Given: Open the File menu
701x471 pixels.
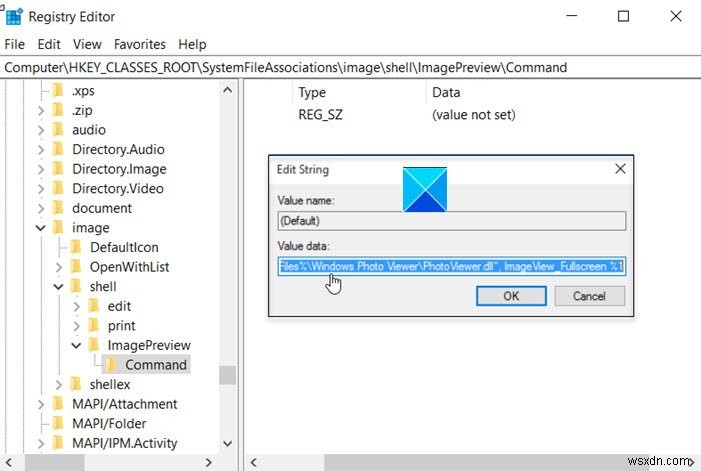Looking at the screenshot, I should click(15, 44).
